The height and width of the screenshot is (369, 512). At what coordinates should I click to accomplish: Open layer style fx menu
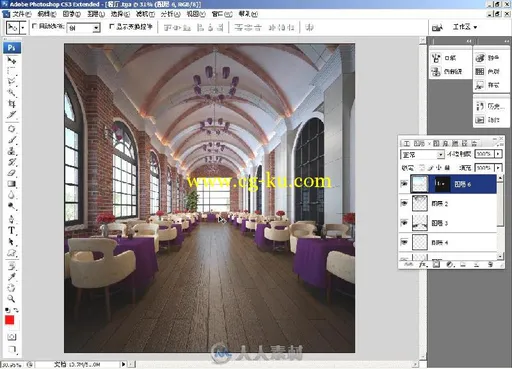423,264
